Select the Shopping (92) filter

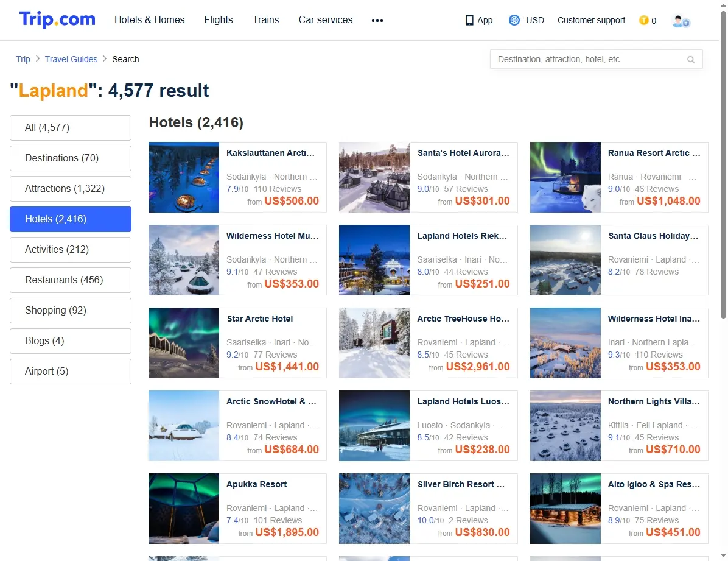point(71,311)
